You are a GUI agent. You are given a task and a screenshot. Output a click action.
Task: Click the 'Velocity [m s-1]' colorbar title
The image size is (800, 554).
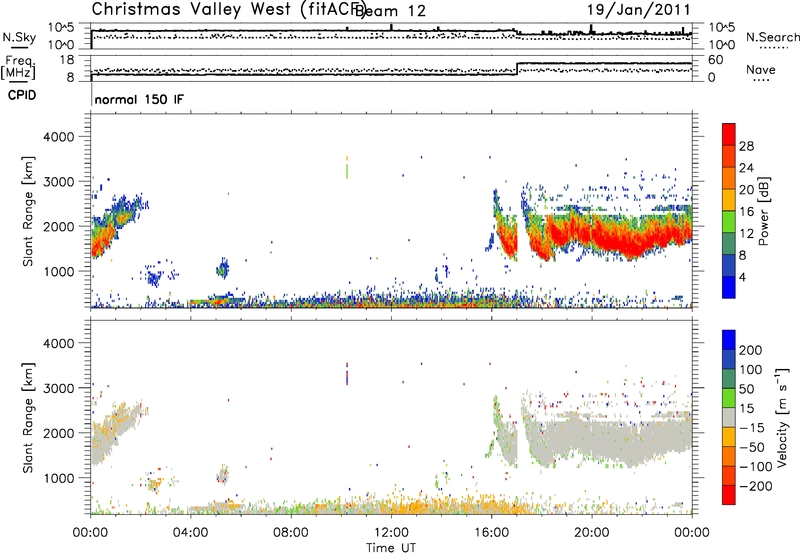point(782,417)
